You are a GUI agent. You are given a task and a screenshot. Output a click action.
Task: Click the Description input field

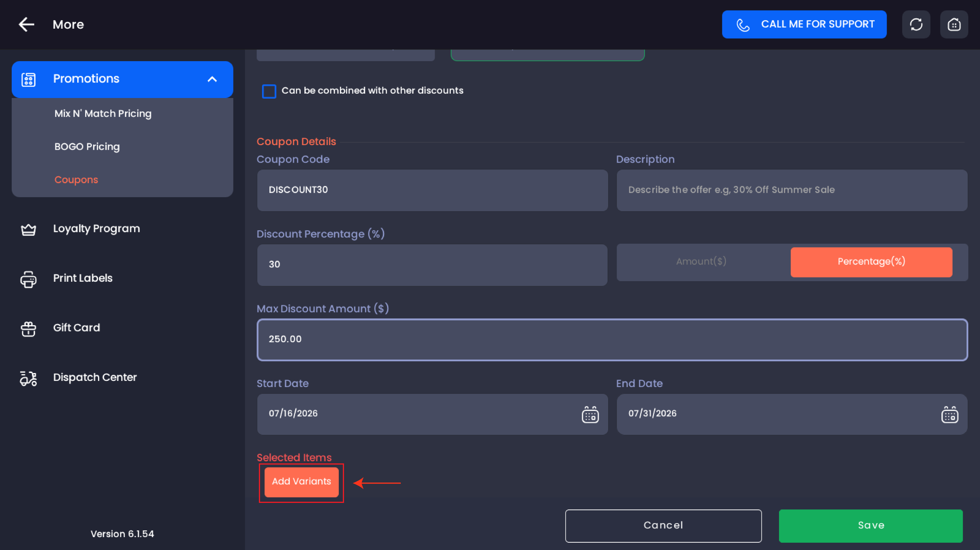[792, 190]
